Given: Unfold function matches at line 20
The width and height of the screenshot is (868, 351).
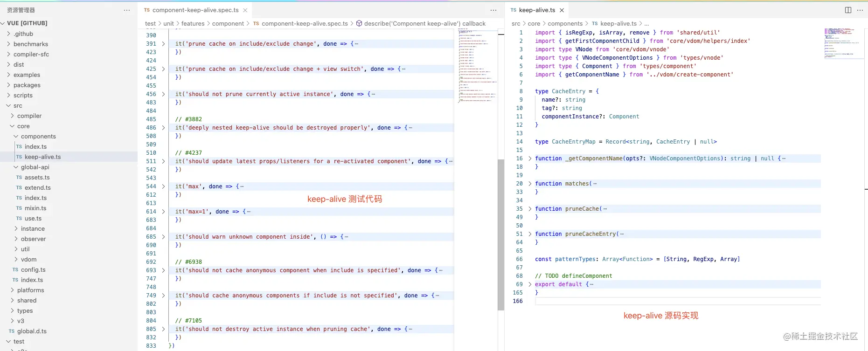Looking at the screenshot, I should click(x=530, y=184).
